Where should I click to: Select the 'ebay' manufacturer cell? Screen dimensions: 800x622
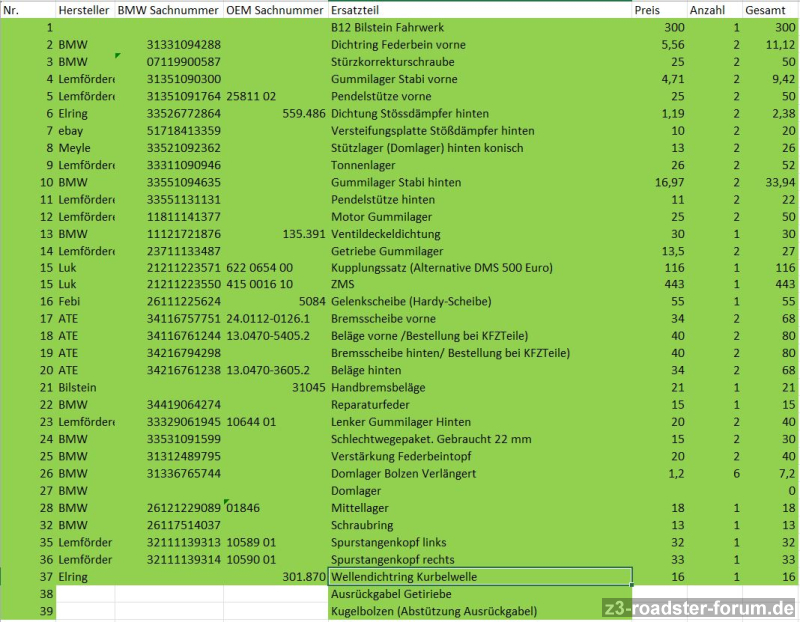[85, 131]
